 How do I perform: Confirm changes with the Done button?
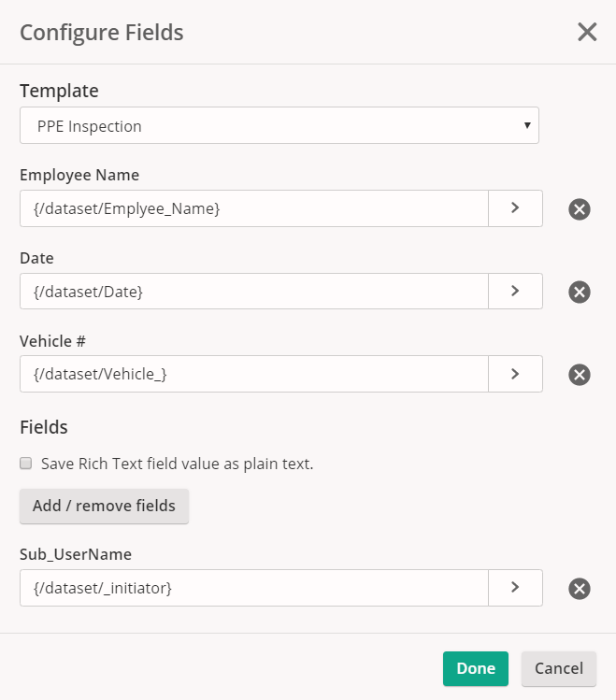pyautogui.click(x=476, y=668)
